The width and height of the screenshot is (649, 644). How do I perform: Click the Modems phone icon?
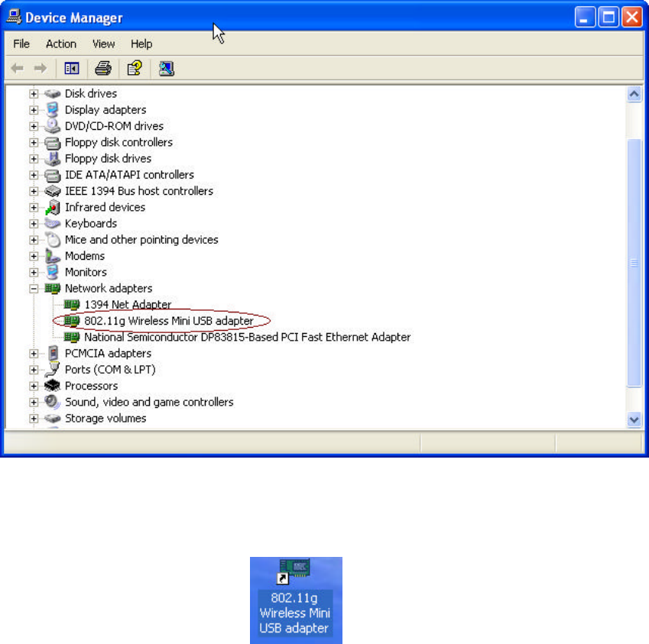tap(53, 256)
